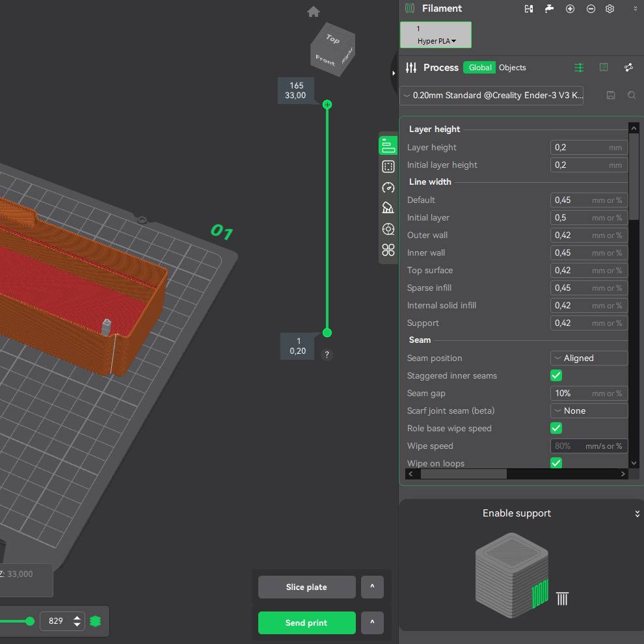Click the lower layer slider handle
This screenshot has width=644, height=644.
[x=327, y=332]
